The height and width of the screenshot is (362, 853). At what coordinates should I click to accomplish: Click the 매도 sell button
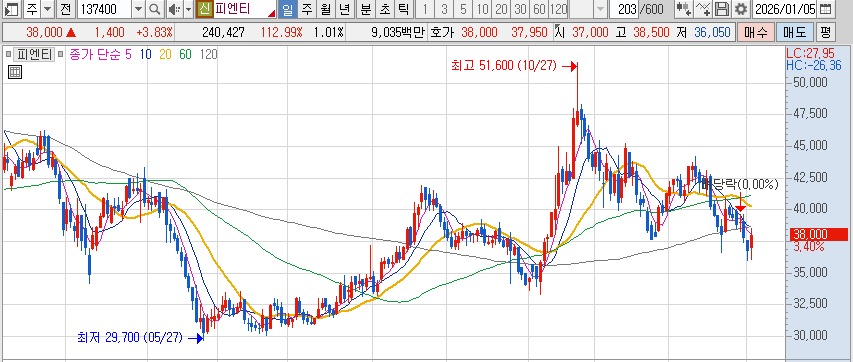click(x=794, y=33)
